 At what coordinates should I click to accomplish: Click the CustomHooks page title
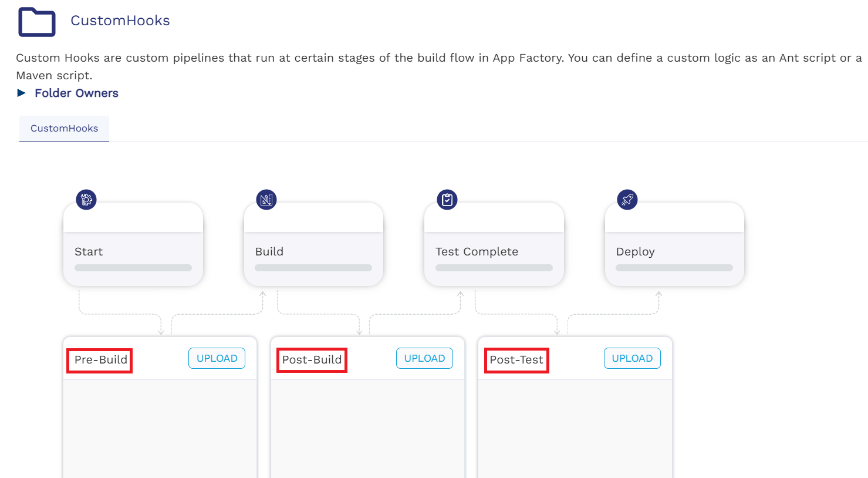(x=120, y=21)
